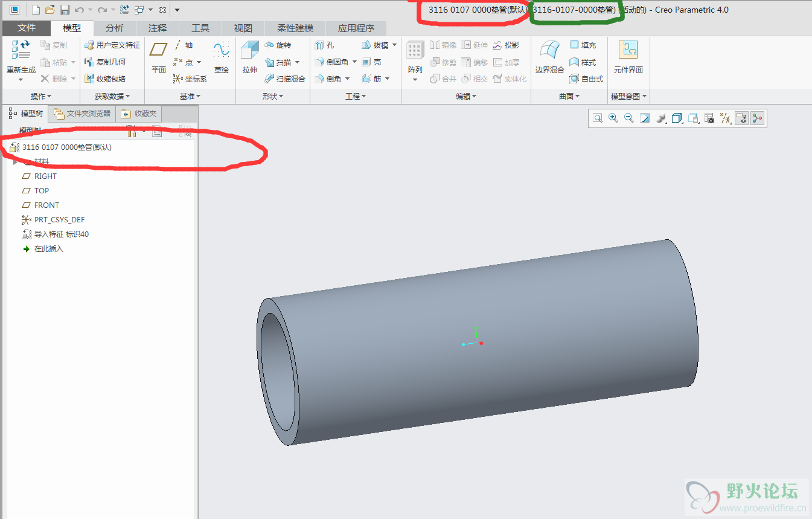Click the Zoom In icon in graphics toolbar
The height and width of the screenshot is (519, 812).
613,118
